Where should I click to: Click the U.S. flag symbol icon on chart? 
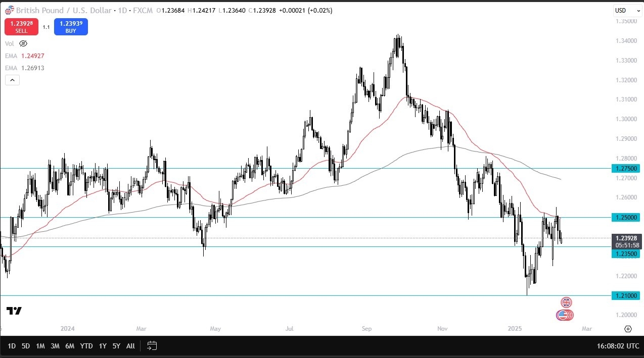[565, 315]
